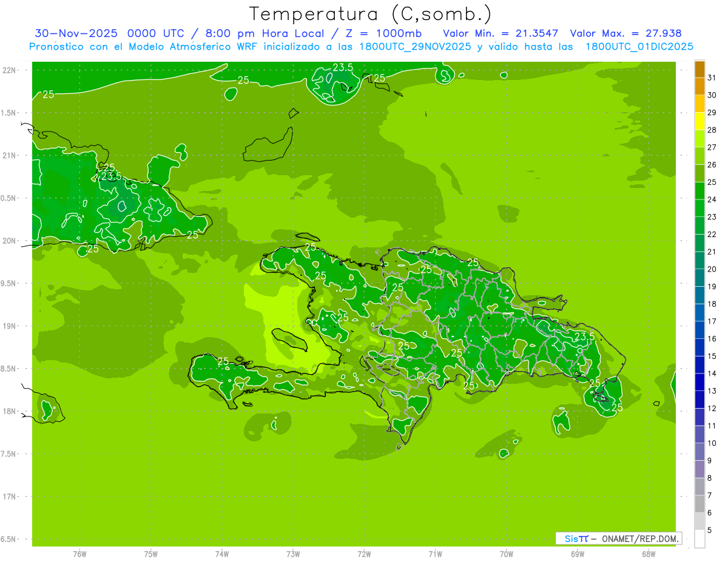Click the teal swatch between 19 and 20
The image size is (728, 562).
(699, 278)
